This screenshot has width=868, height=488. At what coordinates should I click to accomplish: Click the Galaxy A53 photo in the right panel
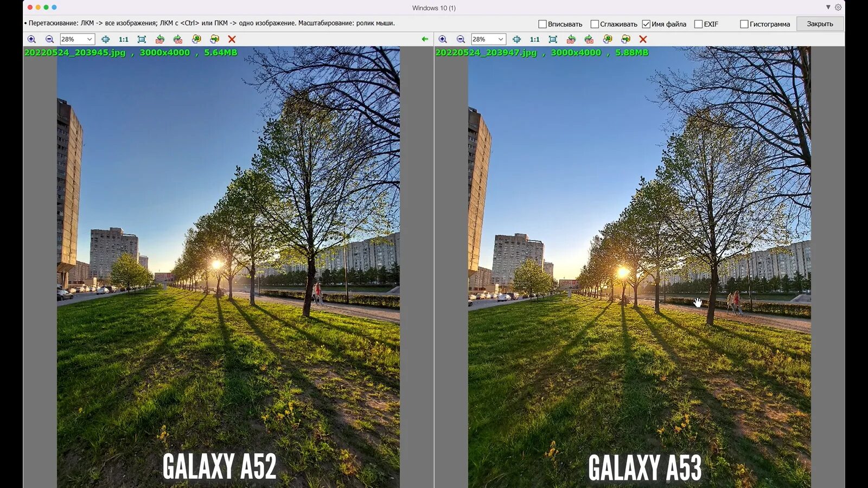[x=640, y=267]
